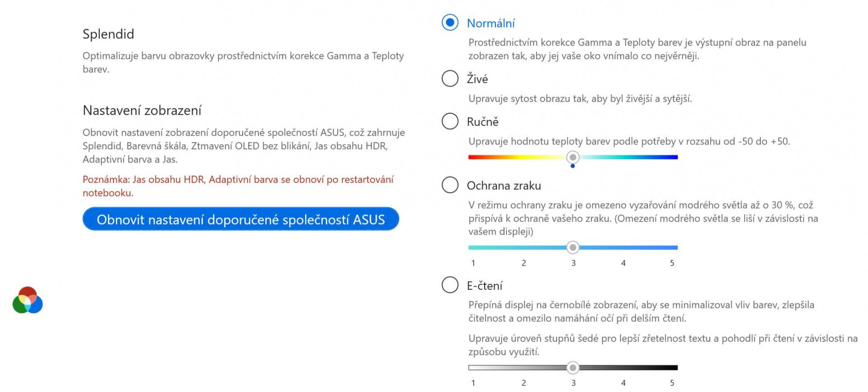This screenshot has height=392, width=868.
Task: Click the RGB color circles Splendid icon
Action: pos(28,300)
